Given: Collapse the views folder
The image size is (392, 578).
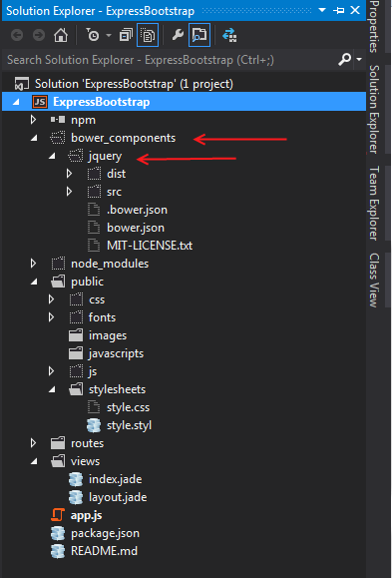Looking at the screenshot, I should [34, 461].
